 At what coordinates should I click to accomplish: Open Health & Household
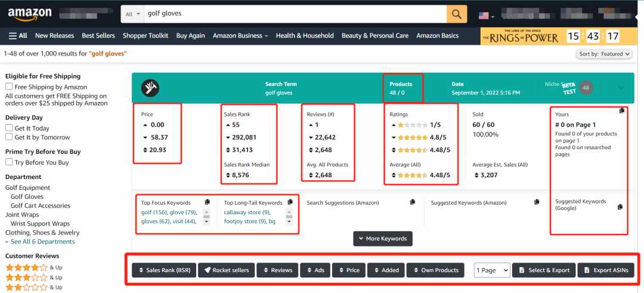[x=305, y=36]
